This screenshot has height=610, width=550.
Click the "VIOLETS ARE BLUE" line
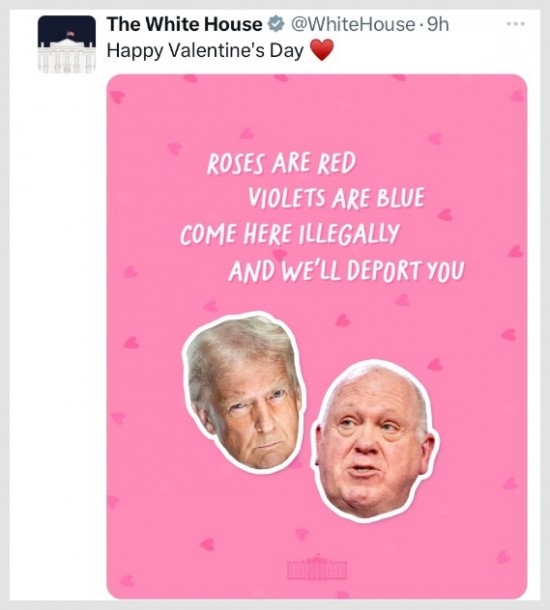click(336, 198)
